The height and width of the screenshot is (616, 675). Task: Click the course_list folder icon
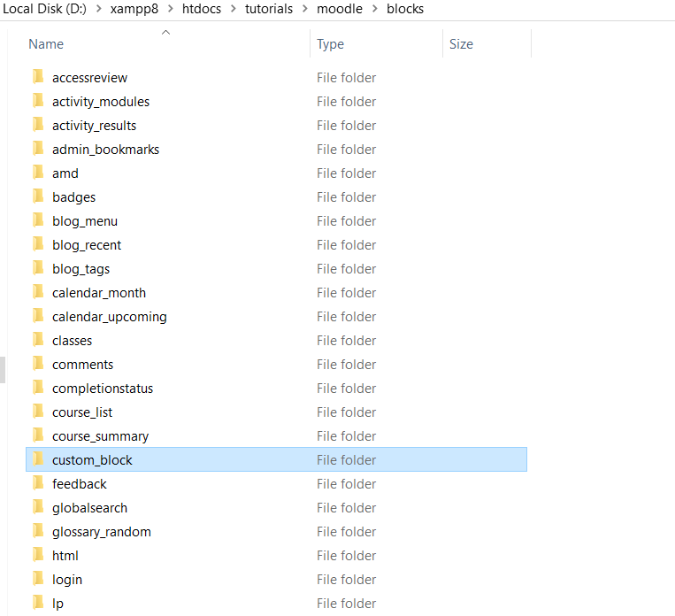click(x=38, y=412)
